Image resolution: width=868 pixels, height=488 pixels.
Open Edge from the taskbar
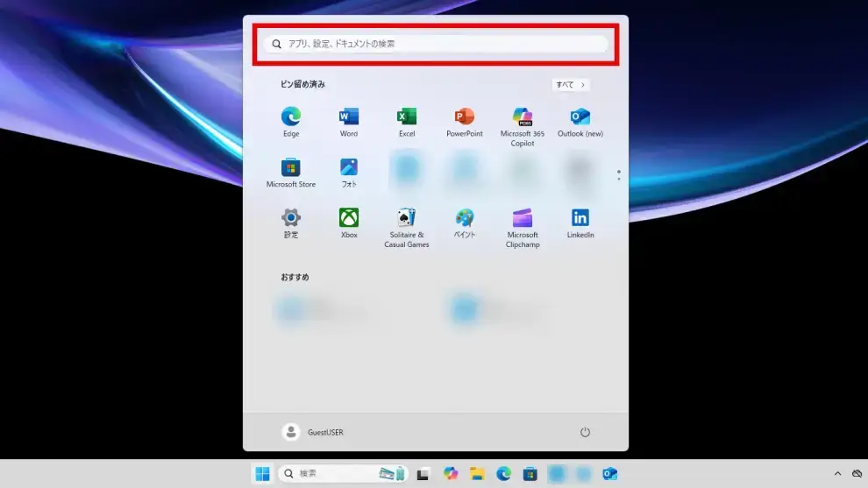(x=503, y=474)
